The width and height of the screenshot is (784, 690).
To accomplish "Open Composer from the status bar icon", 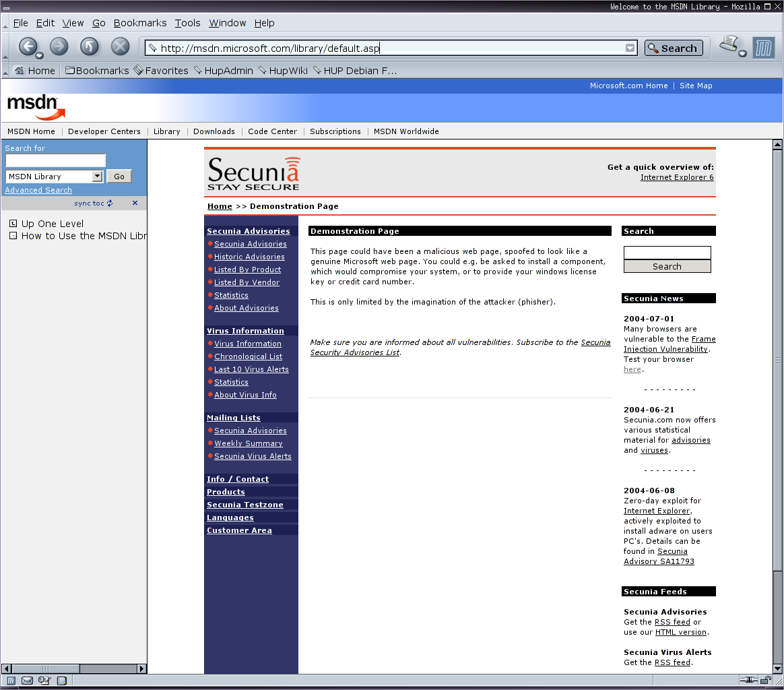I will 44,681.
